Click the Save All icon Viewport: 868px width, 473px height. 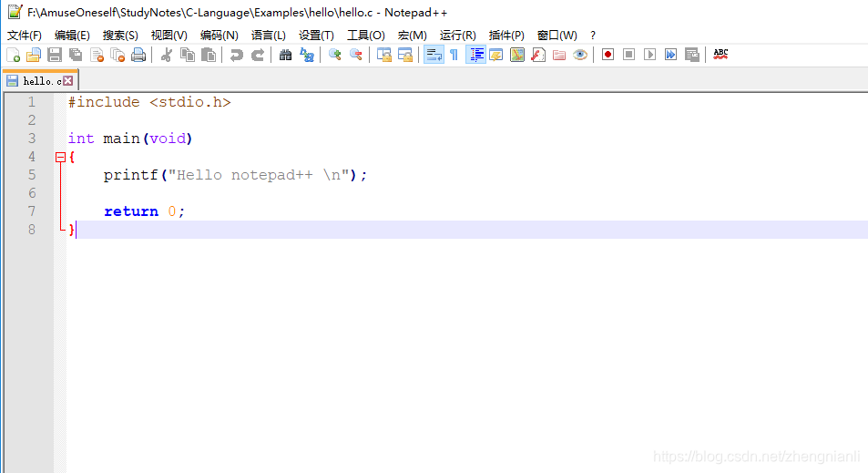(x=76, y=55)
